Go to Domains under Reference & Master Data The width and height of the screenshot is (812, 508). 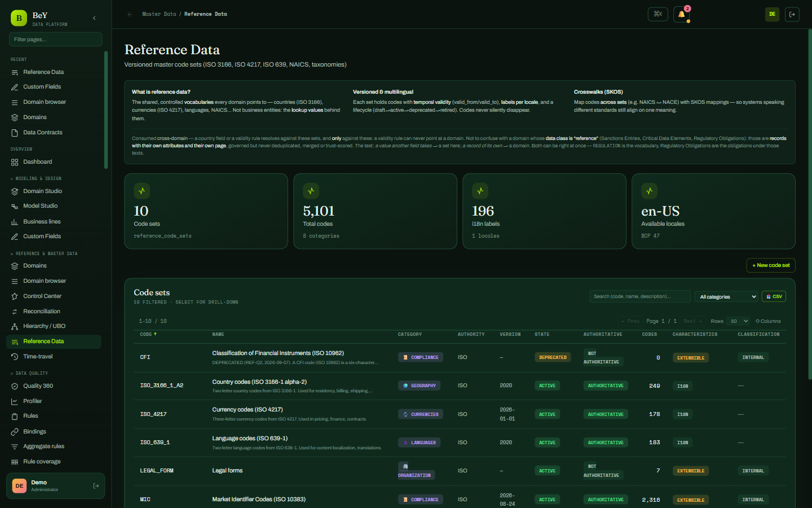[x=54, y=266]
